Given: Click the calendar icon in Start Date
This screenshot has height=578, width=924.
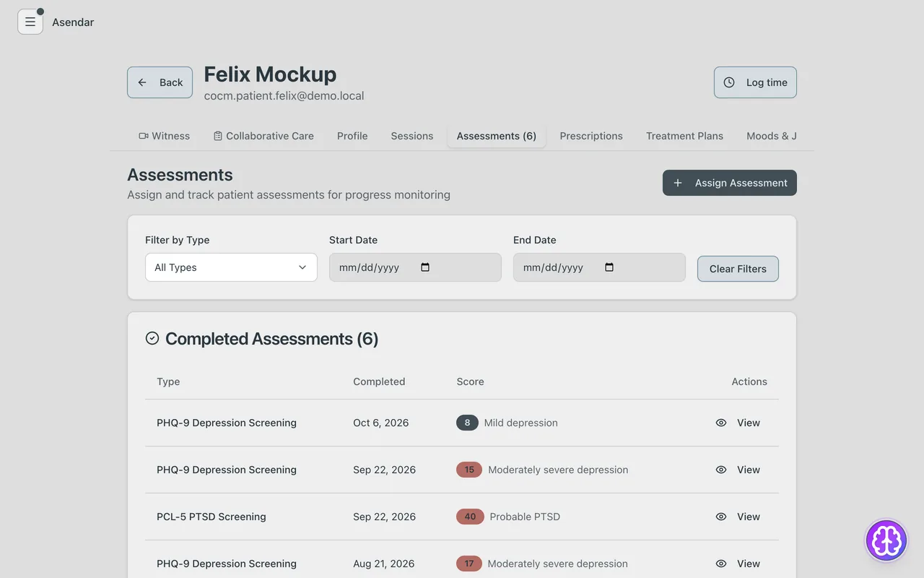Looking at the screenshot, I should pos(425,267).
